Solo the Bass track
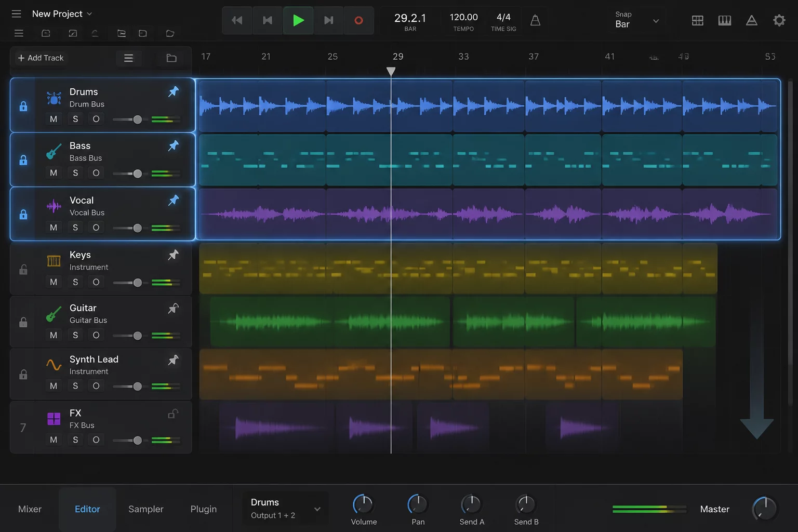Image resolution: width=798 pixels, height=532 pixels. [x=75, y=172]
